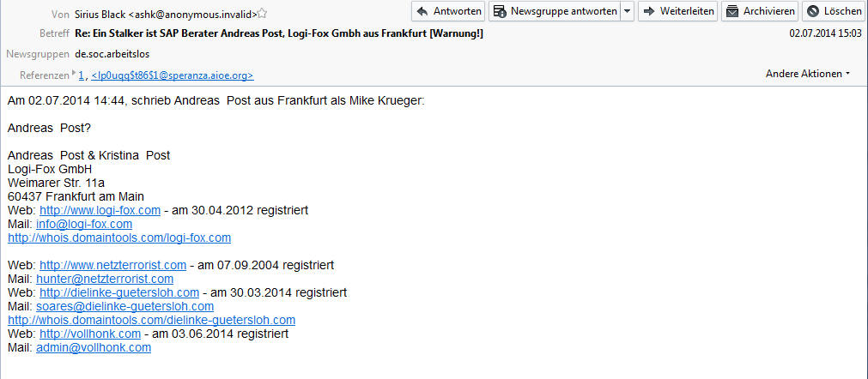Open reference link 1

click(x=81, y=75)
